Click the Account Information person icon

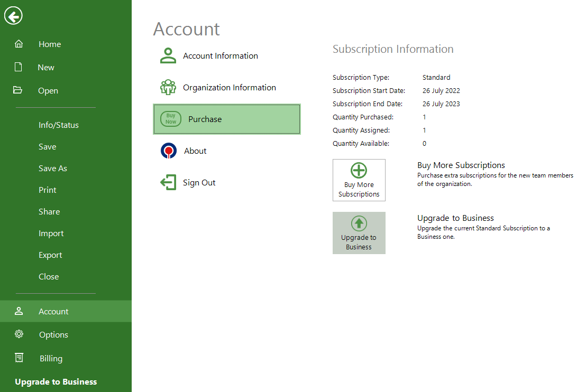(168, 55)
